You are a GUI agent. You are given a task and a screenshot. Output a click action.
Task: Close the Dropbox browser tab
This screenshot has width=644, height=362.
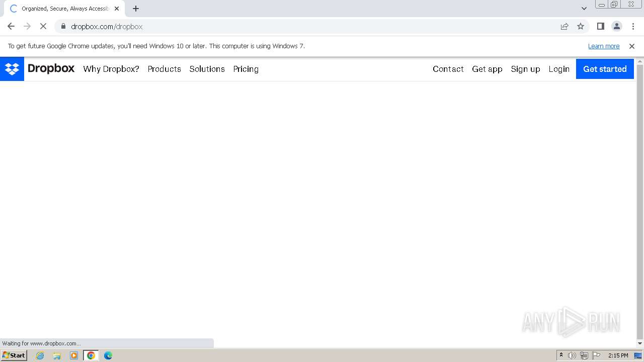(x=117, y=9)
